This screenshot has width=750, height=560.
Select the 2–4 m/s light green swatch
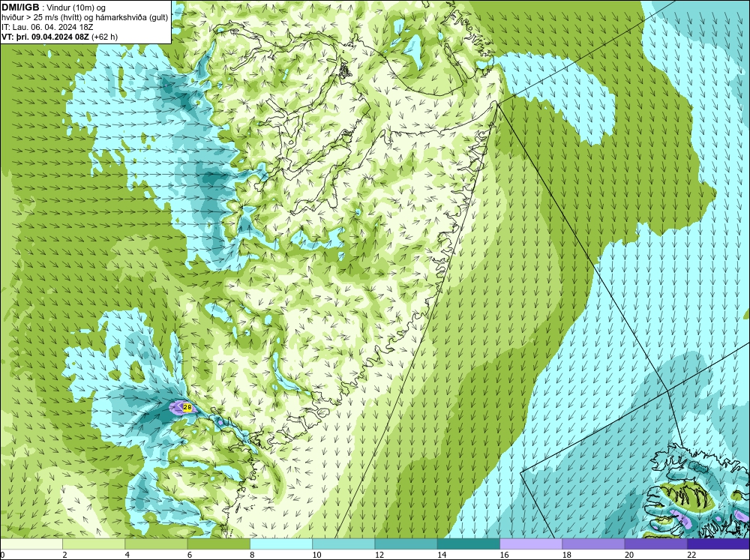(94, 544)
